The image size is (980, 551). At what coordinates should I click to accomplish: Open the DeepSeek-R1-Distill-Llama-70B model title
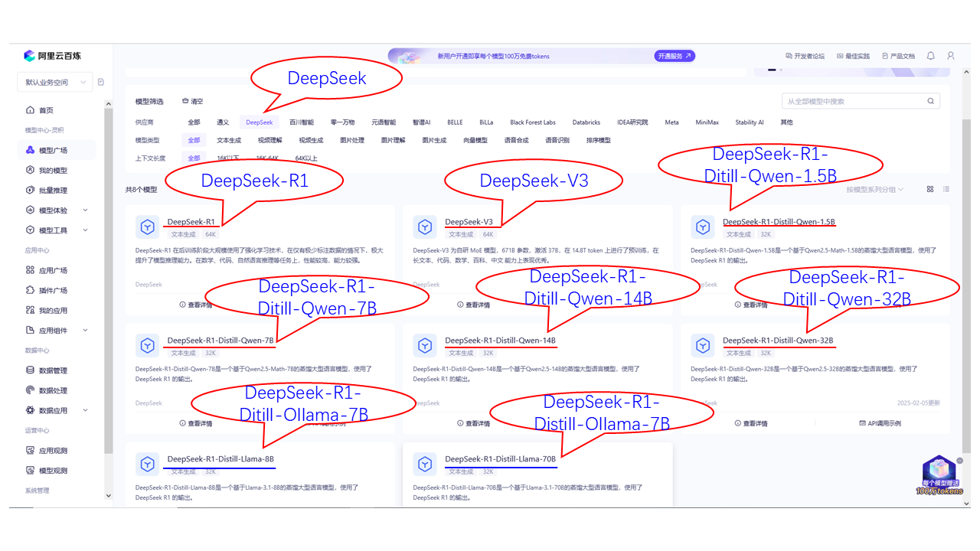[500, 459]
